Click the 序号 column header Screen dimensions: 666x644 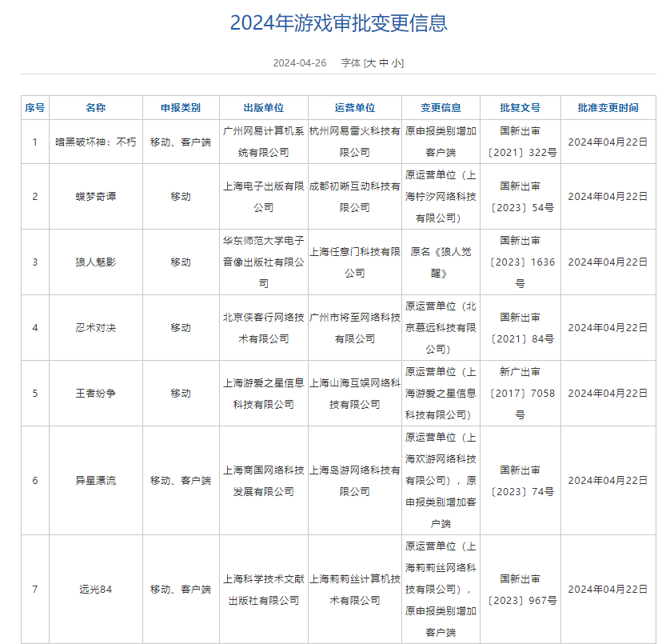35,107
